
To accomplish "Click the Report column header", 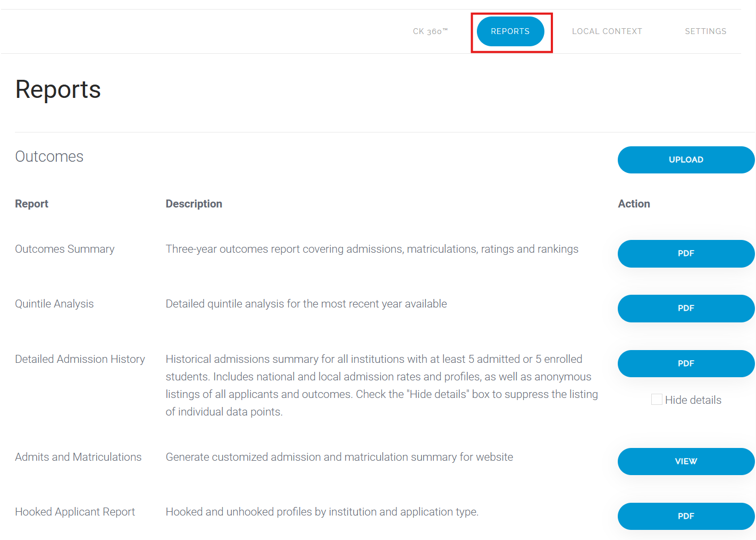I will [31, 204].
